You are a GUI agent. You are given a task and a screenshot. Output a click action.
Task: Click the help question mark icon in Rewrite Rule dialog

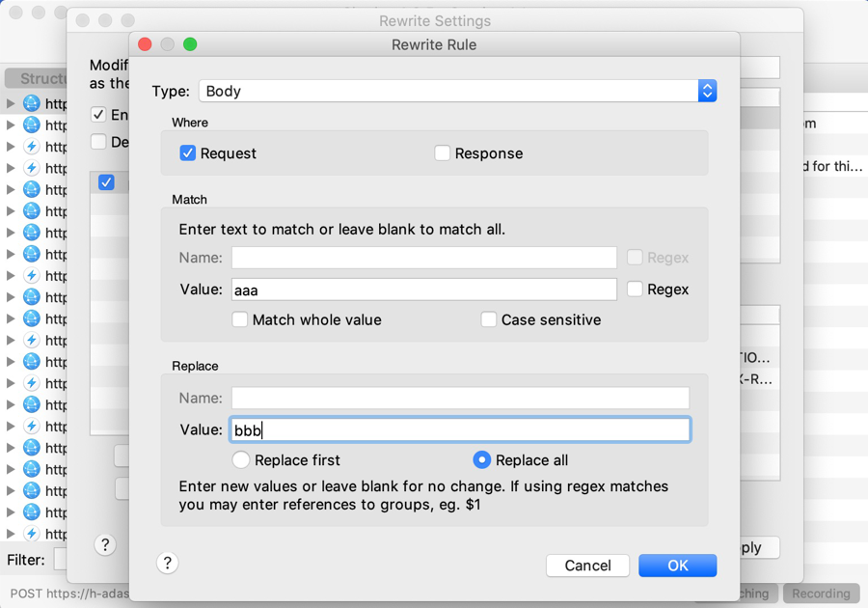point(167,564)
